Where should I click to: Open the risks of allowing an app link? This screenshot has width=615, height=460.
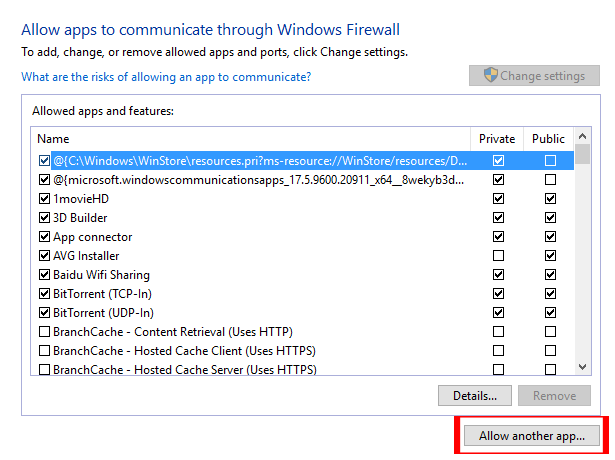tap(165, 77)
